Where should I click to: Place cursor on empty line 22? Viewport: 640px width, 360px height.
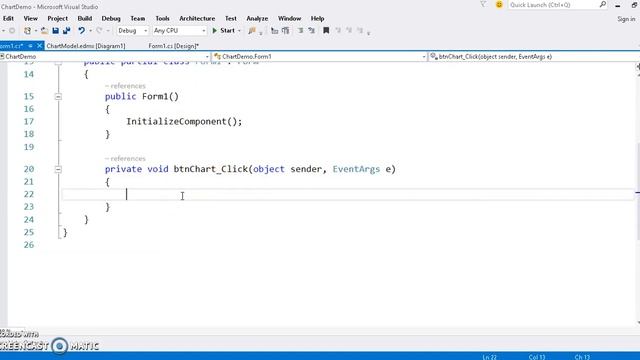(348, 195)
